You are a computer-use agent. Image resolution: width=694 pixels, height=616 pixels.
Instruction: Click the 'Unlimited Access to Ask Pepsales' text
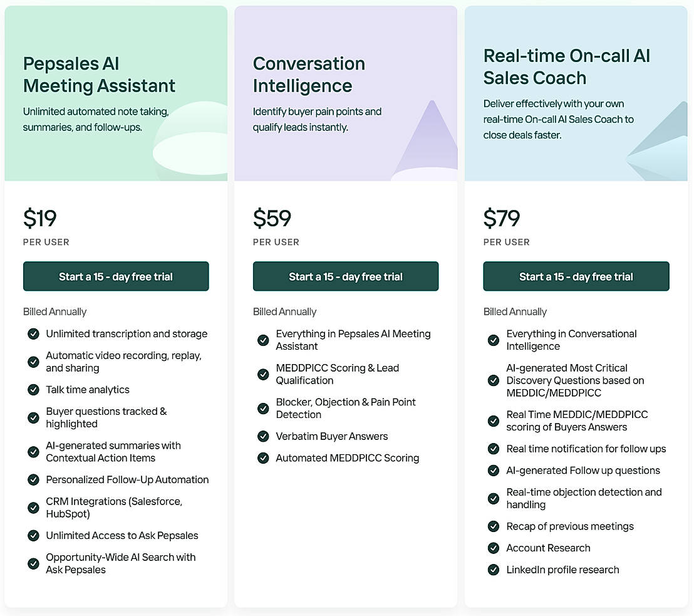click(122, 535)
